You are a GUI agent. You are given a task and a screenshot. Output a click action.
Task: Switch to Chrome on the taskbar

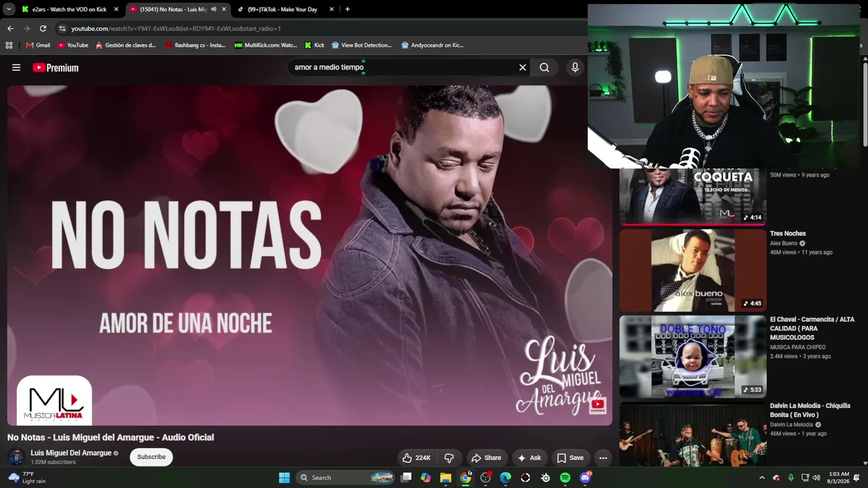(x=465, y=478)
